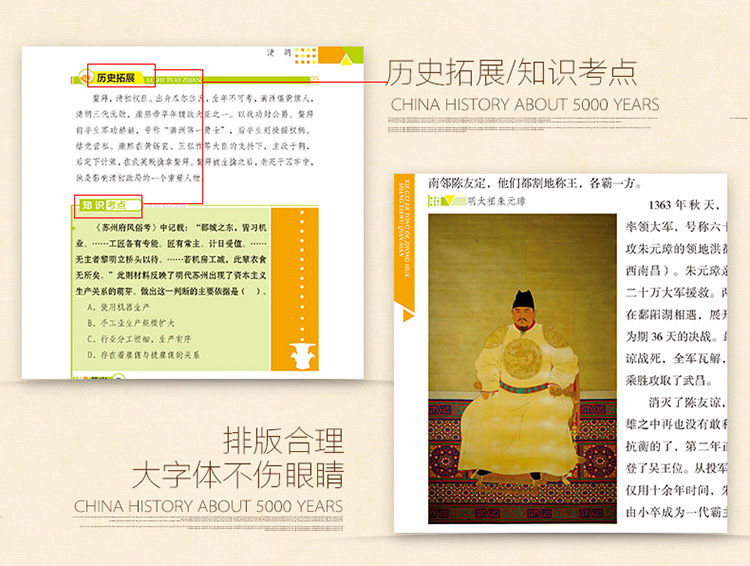The height and width of the screenshot is (566, 750).
Task: Click the large 历史拓展/知识考点 title
Action: (x=511, y=73)
